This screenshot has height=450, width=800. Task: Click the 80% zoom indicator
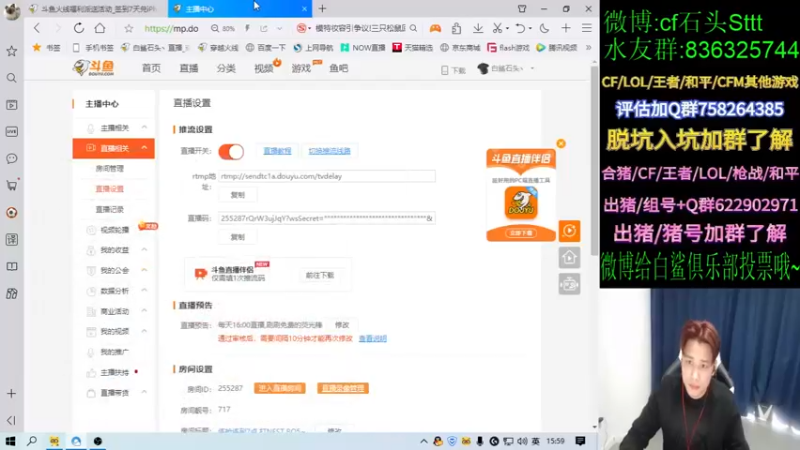pos(223,29)
